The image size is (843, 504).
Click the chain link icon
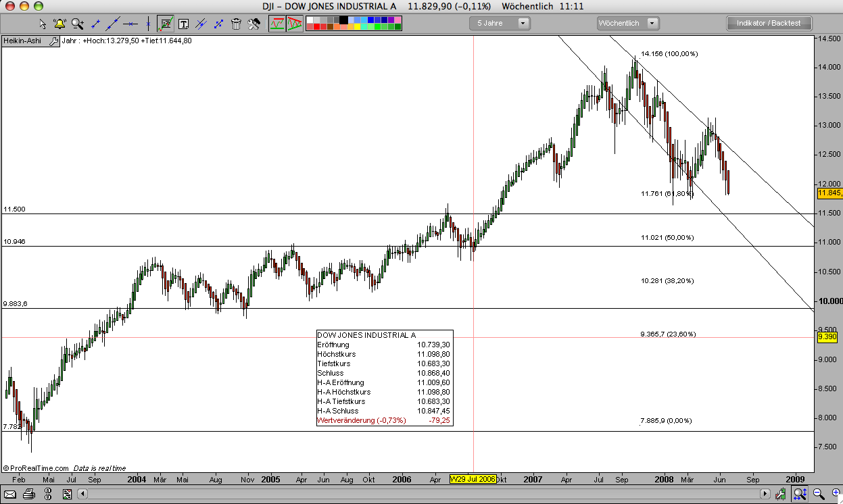click(x=48, y=494)
